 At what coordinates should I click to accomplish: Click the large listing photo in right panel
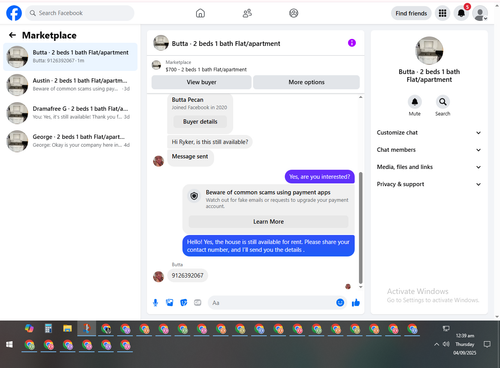429,50
